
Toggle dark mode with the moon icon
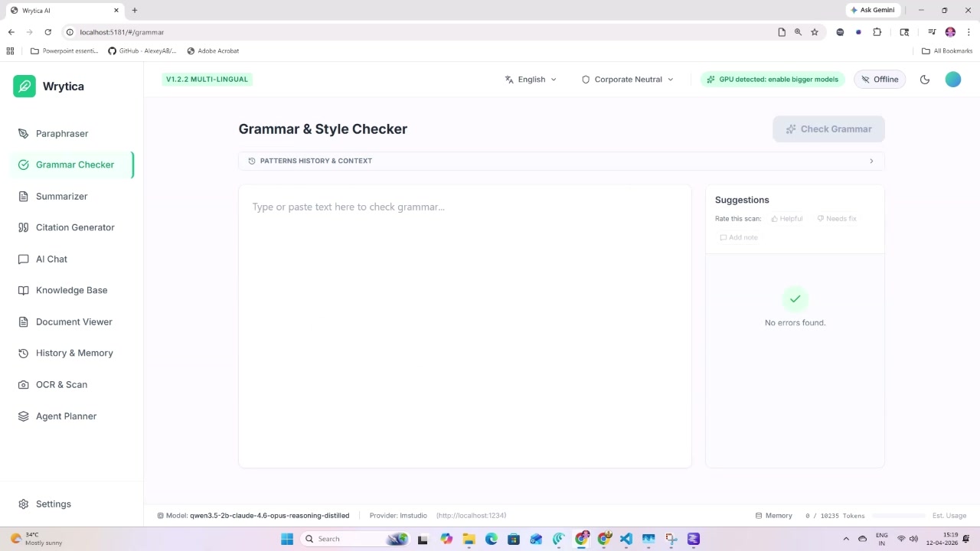[925, 79]
